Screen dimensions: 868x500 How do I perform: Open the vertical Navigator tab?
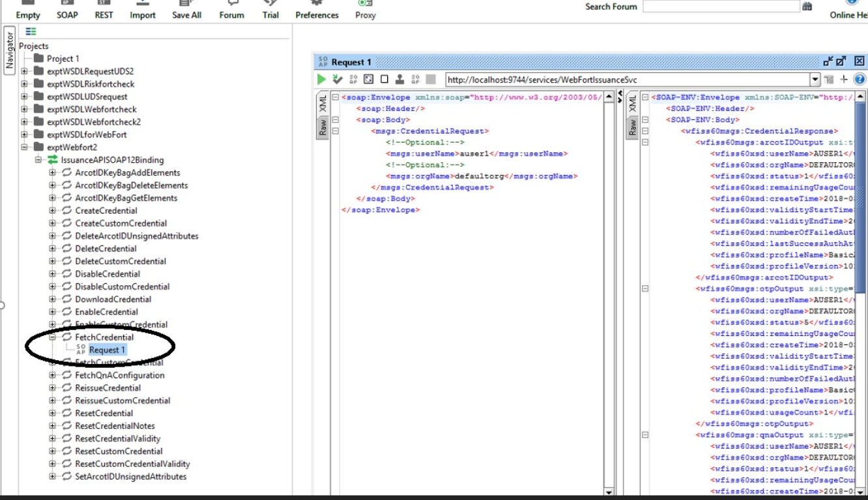[x=9, y=51]
